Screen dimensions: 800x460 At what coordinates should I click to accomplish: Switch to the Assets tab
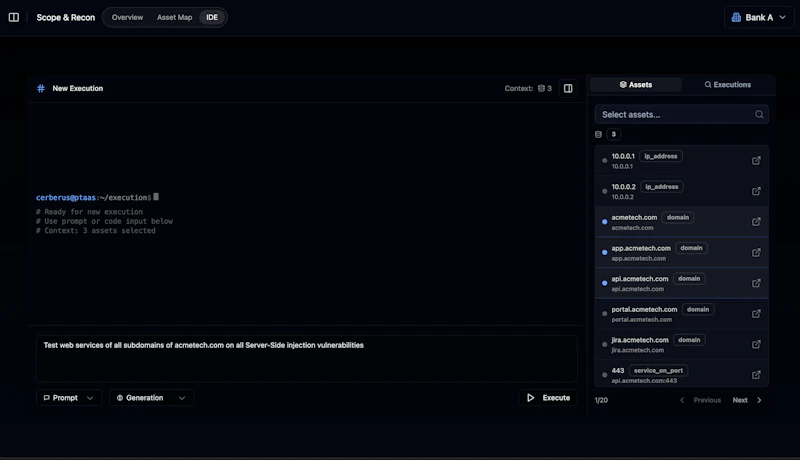tap(636, 85)
